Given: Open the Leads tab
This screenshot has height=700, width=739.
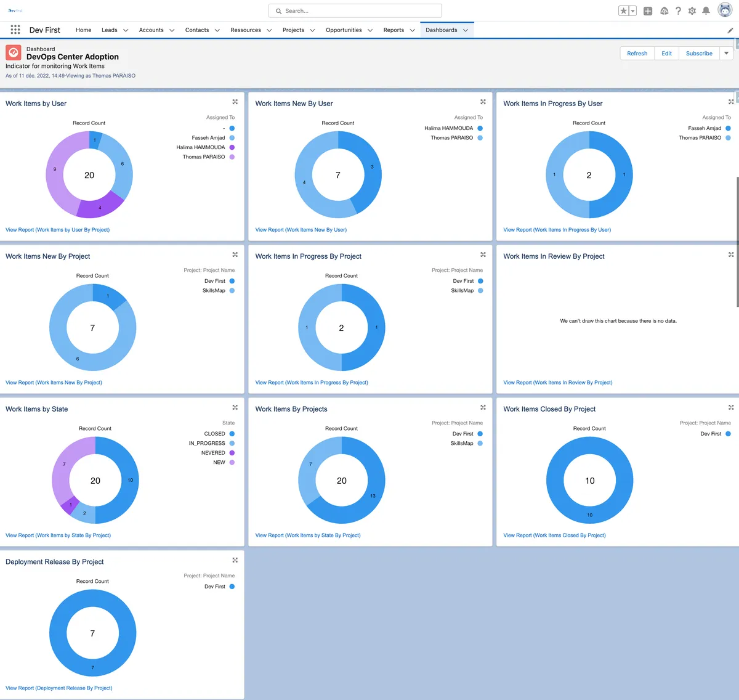Looking at the screenshot, I should tap(109, 30).
